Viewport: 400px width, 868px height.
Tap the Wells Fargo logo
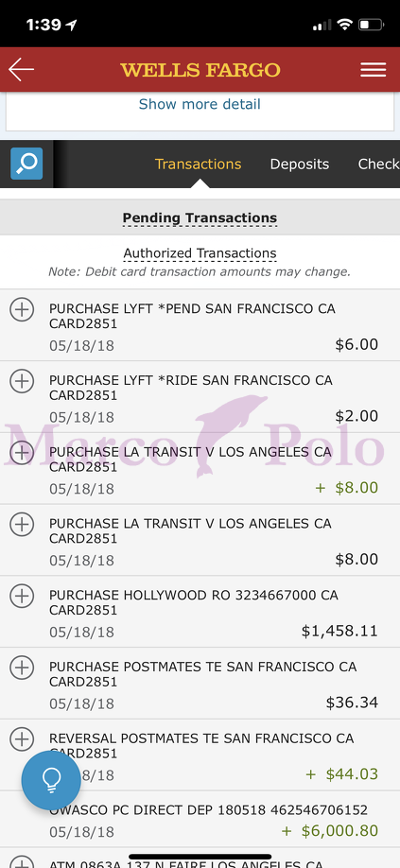200,70
